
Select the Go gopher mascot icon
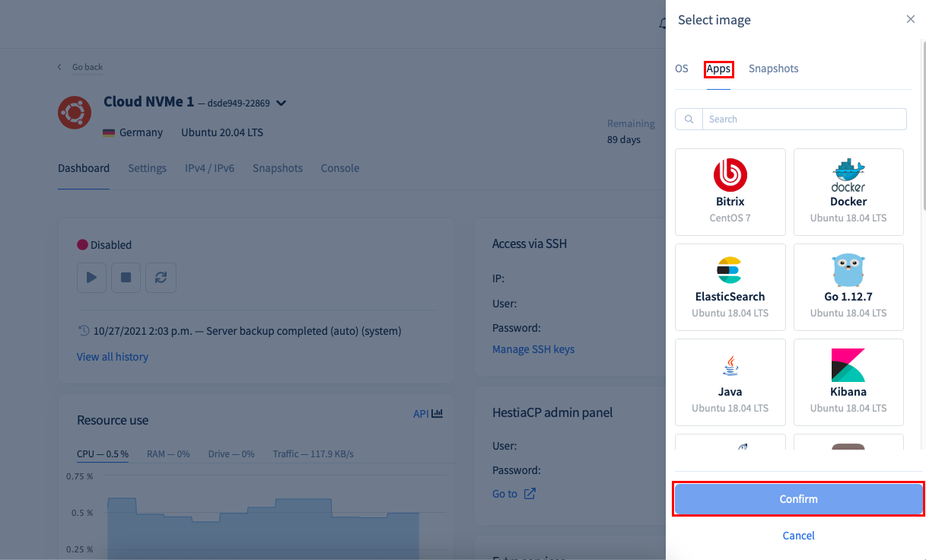[848, 270]
